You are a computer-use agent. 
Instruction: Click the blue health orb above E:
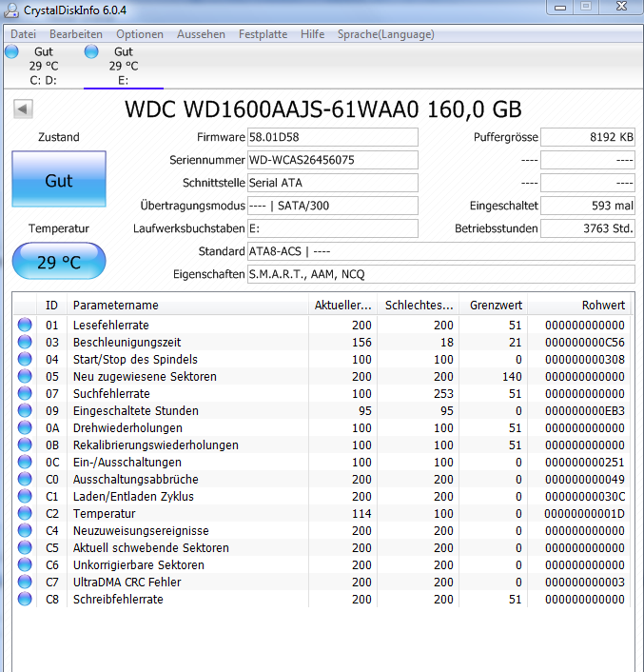pos(91,51)
